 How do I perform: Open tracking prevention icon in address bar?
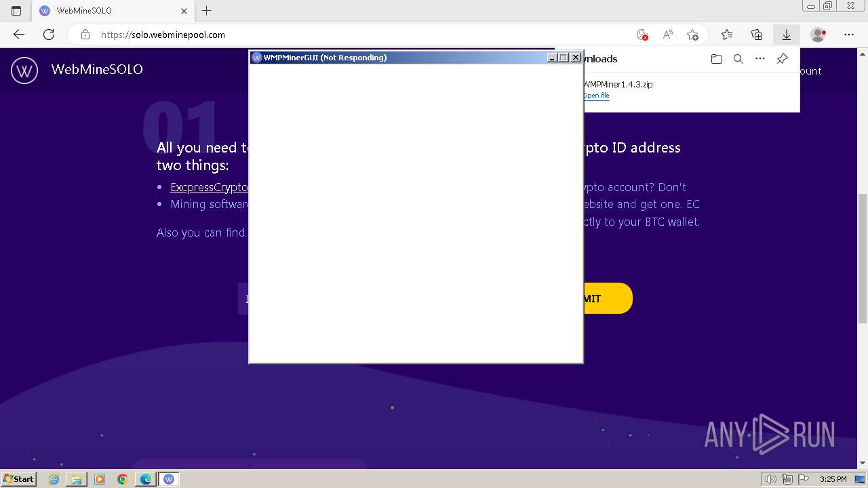click(x=642, y=35)
